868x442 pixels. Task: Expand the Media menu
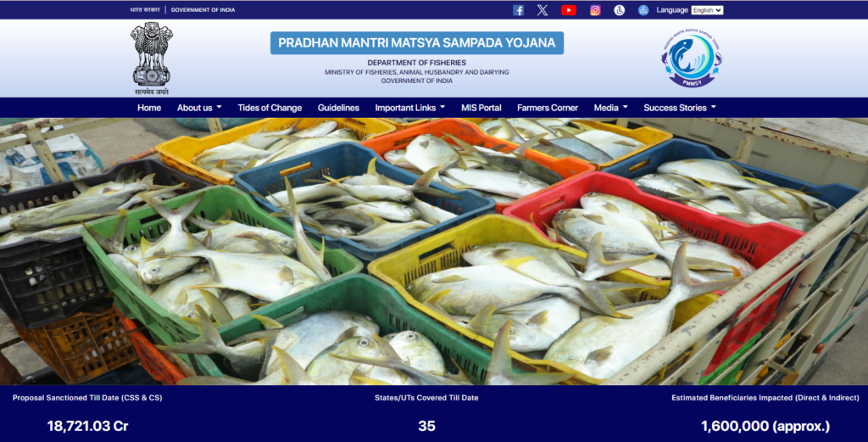click(610, 108)
